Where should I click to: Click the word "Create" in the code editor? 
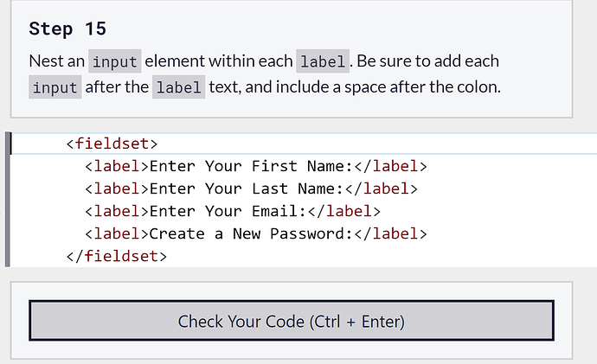click(x=177, y=233)
